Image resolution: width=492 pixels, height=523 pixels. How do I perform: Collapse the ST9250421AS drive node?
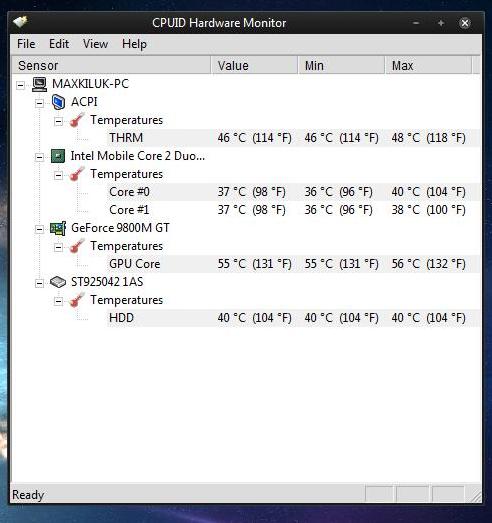(39, 283)
